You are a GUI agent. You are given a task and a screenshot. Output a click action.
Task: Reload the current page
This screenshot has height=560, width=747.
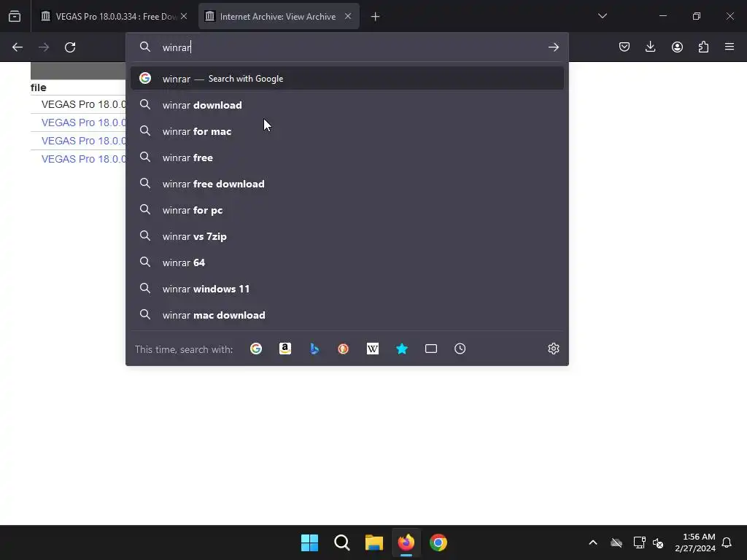pyautogui.click(x=70, y=47)
